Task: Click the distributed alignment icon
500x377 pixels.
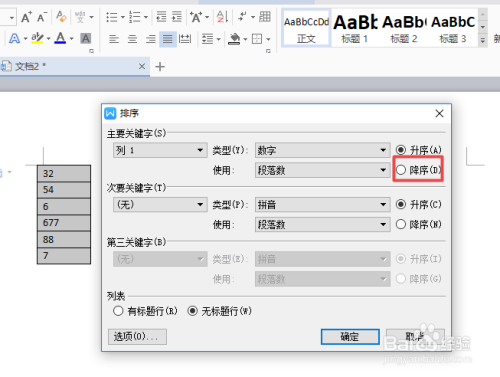Action: click(x=185, y=39)
